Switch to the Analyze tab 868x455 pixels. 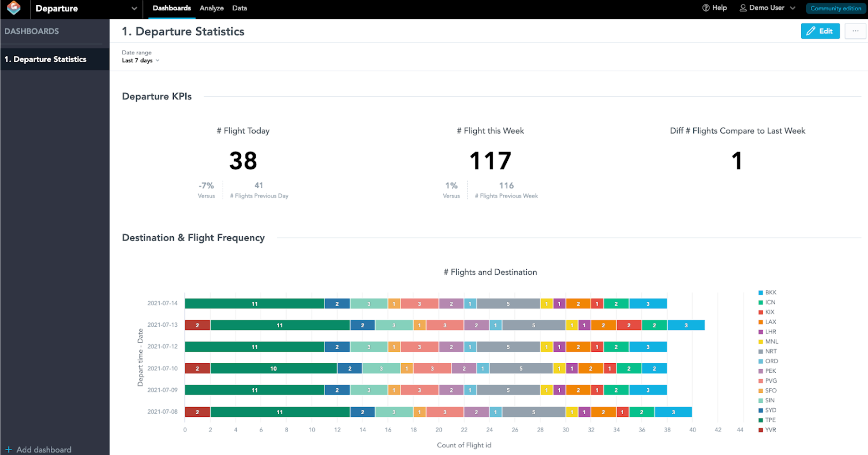click(211, 8)
